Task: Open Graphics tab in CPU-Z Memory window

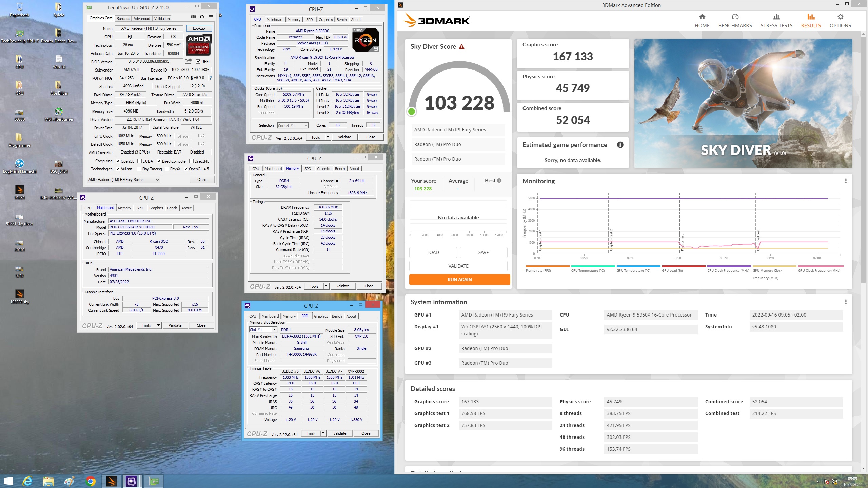Action: click(x=324, y=169)
